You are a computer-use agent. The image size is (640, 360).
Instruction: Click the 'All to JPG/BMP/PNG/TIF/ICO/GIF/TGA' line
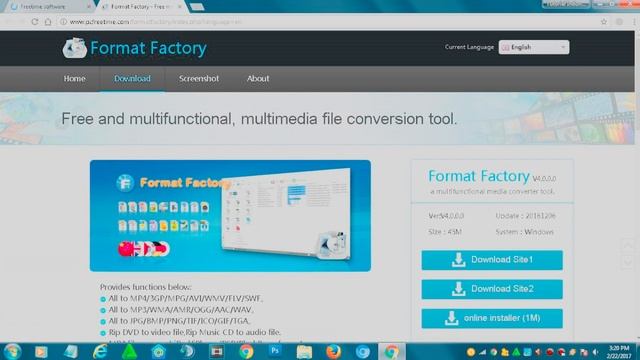180,321
